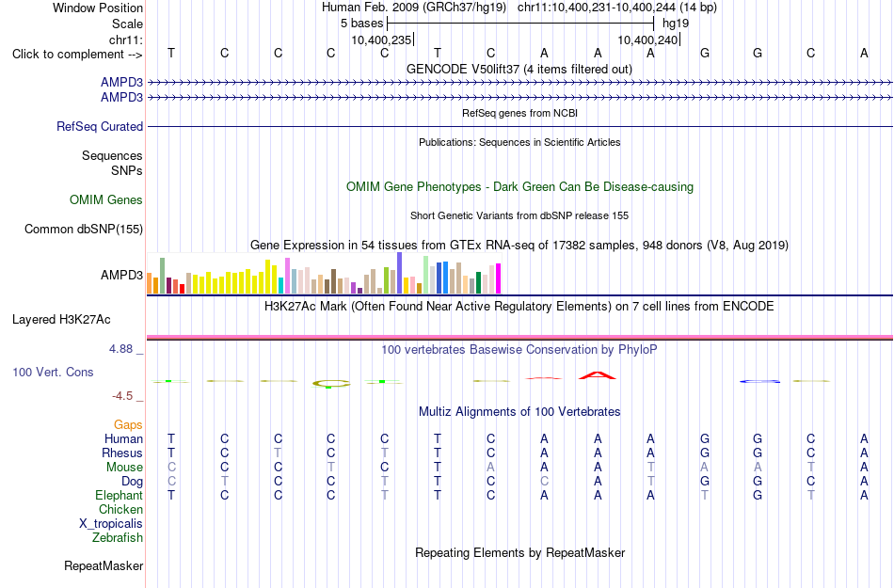Open 'Short Genetic Variants from dbSNP release 155' title

(x=519, y=215)
